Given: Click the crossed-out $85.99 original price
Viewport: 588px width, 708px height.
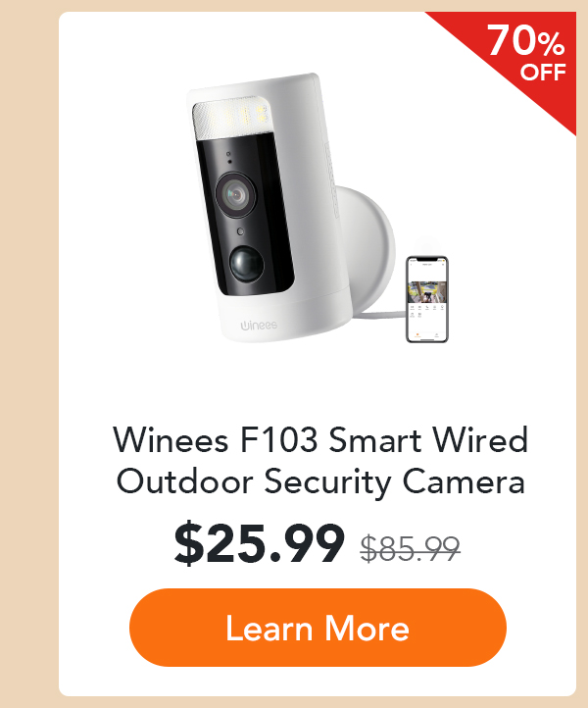Looking at the screenshot, I should [411, 548].
